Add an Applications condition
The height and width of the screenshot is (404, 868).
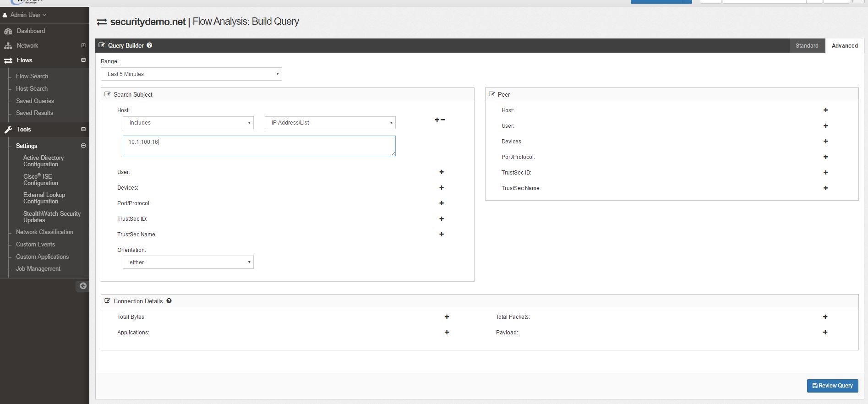pos(447,333)
